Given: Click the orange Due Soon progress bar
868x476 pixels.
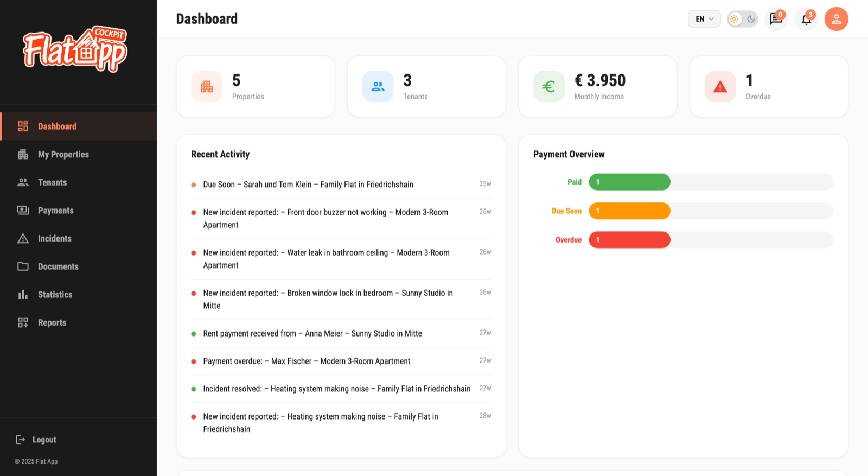Looking at the screenshot, I should point(629,211).
